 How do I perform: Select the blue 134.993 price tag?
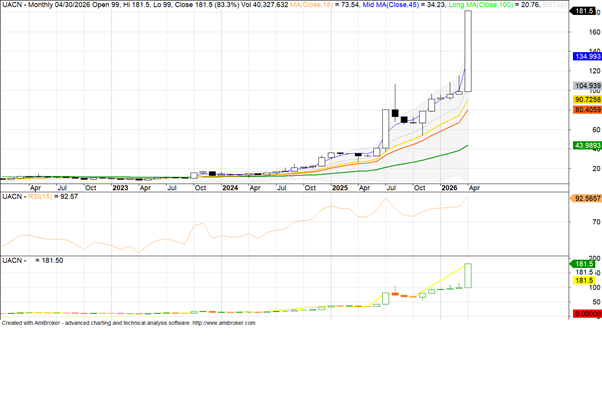587,56
